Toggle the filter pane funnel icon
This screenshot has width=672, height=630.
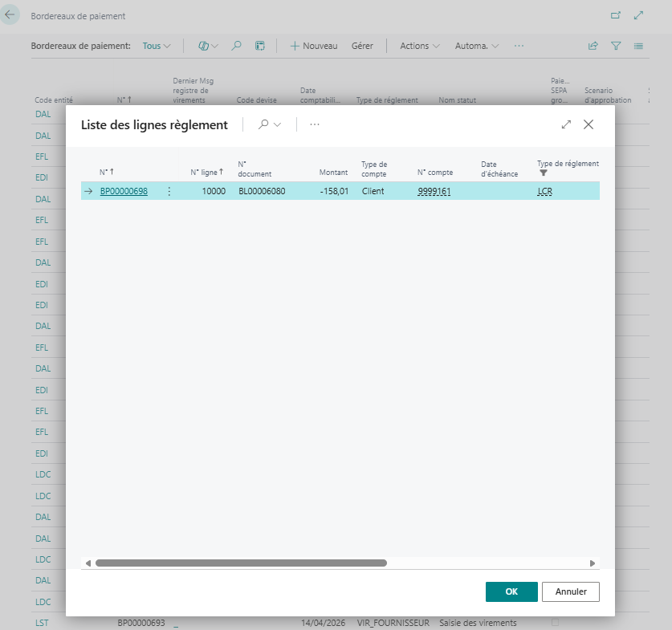click(x=616, y=47)
